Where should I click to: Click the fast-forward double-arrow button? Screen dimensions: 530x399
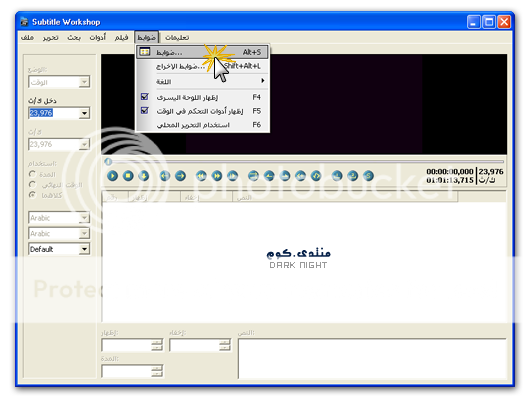click(x=217, y=176)
